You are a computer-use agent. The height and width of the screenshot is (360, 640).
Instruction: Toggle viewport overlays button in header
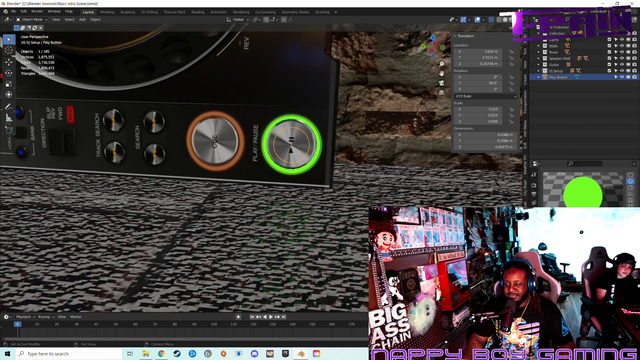pos(477,20)
